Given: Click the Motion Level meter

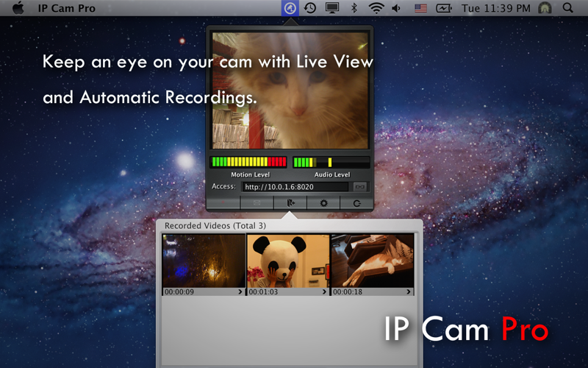Looking at the screenshot, I should click(248, 162).
